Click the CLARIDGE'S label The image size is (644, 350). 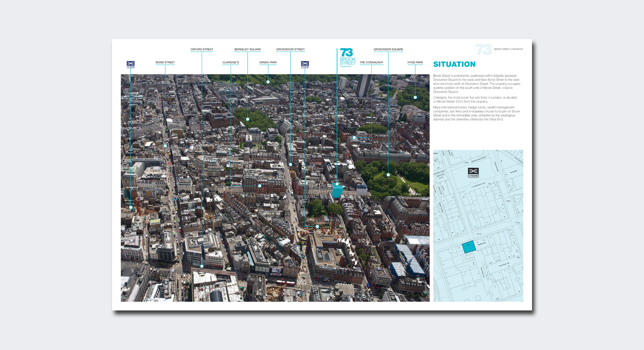pyautogui.click(x=231, y=62)
